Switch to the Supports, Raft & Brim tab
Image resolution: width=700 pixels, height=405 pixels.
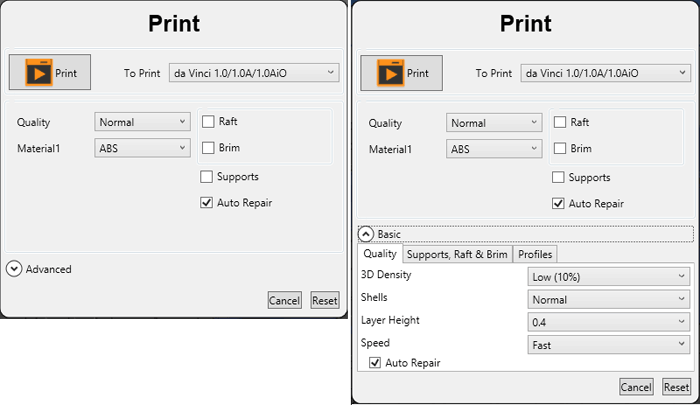[457, 254]
